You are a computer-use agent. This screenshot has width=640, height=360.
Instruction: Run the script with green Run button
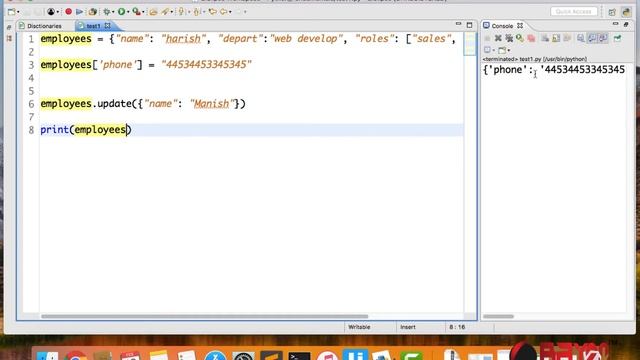[x=121, y=12]
